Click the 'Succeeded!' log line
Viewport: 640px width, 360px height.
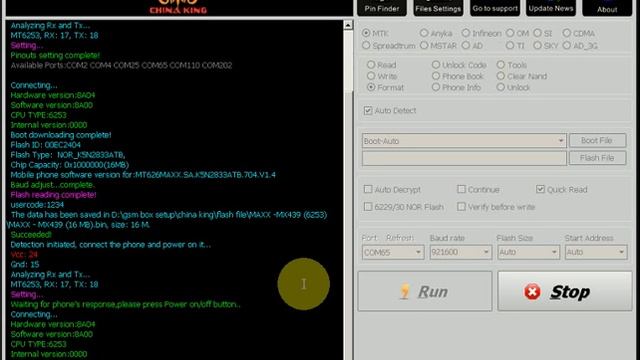(x=31, y=235)
